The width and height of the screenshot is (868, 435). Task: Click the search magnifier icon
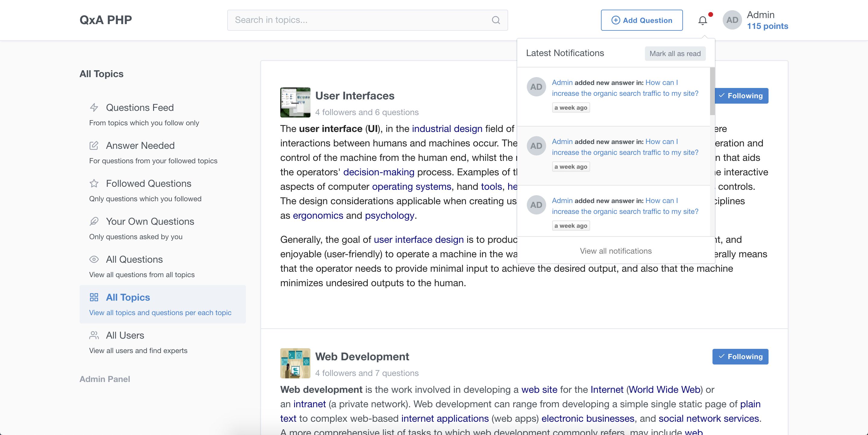[x=496, y=20]
